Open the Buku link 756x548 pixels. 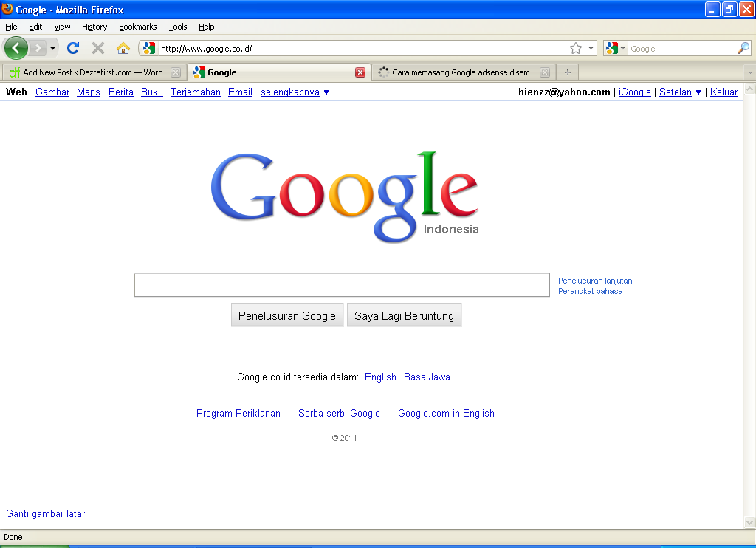152,92
